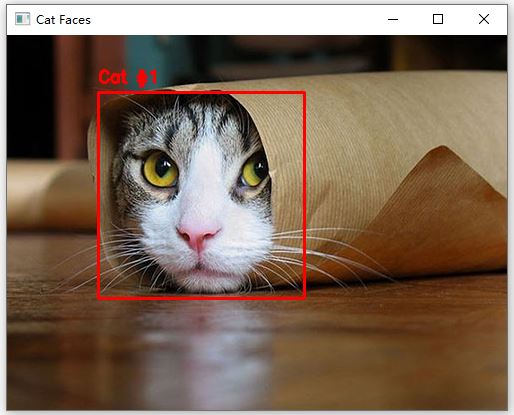Click empty title bar area

click(233, 19)
